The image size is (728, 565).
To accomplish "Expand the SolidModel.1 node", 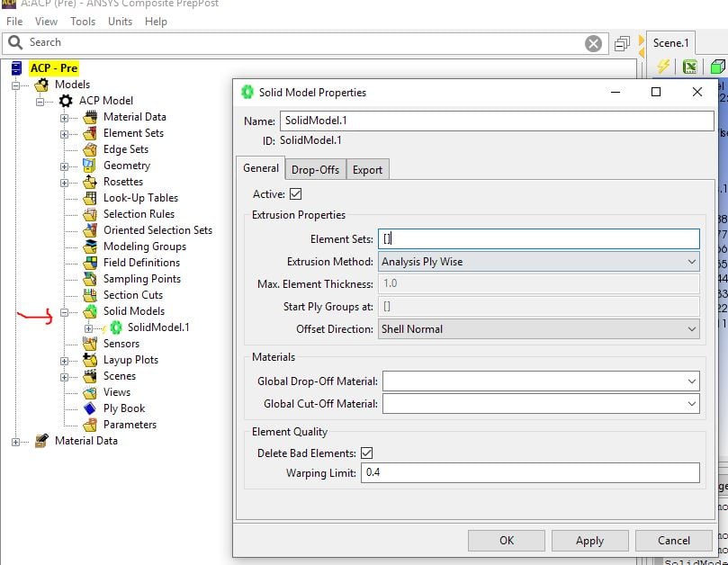I will pos(89,328).
